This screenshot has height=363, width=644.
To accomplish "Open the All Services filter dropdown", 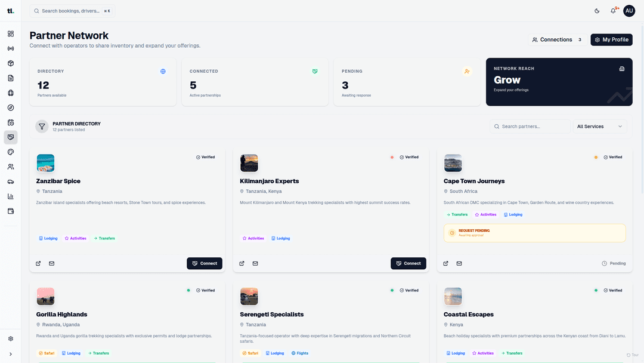I will click(x=599, y=126).
